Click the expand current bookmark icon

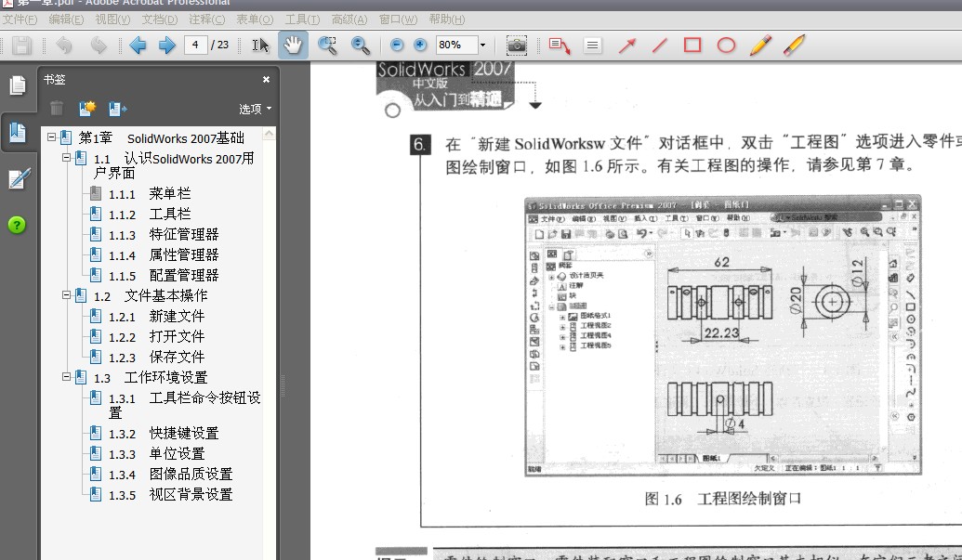point(117,109)
